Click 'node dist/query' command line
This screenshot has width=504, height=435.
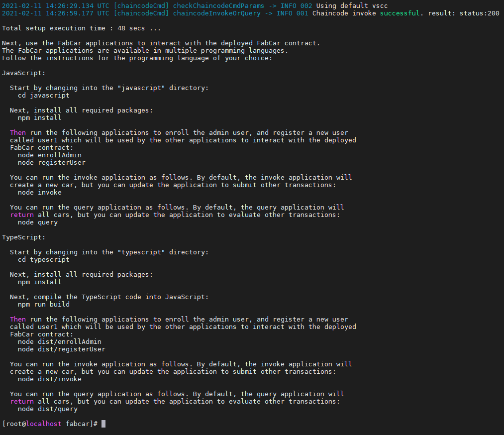pyautogui.click(x=48, y=409)
